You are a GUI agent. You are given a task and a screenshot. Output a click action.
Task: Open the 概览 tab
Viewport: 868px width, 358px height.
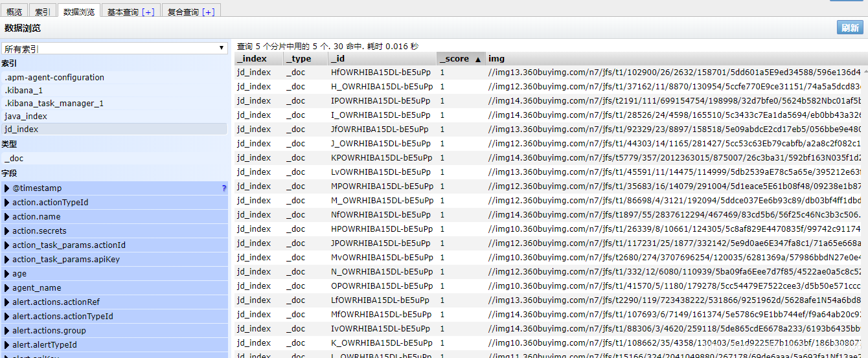[x=14, y=11]
